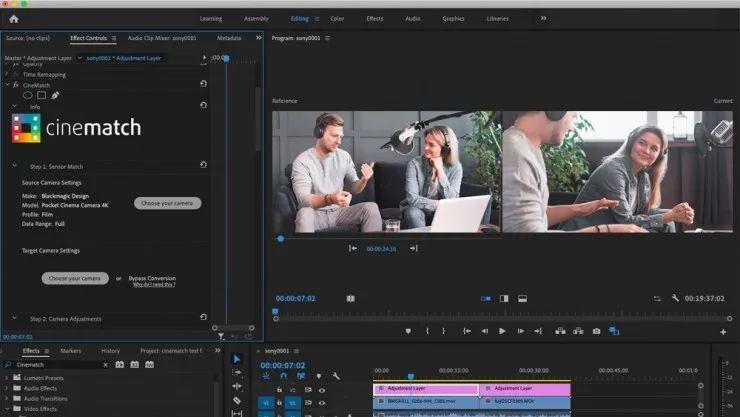Export frame with the camera icon
This screenshot has height=417, width=740.
click(x=596, y=331)
